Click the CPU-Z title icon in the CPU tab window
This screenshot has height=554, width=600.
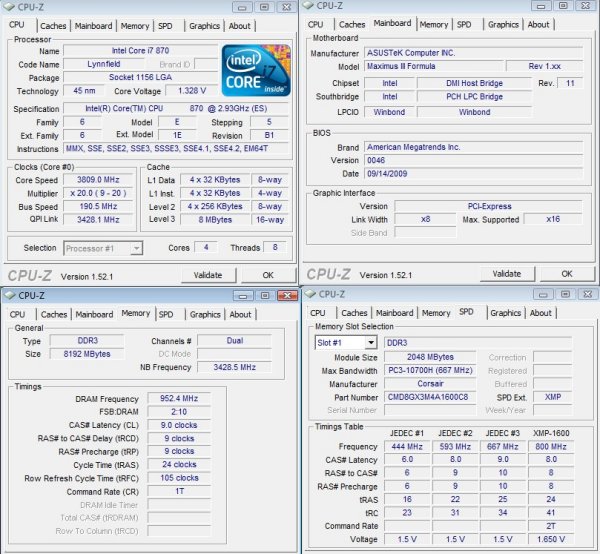tap(9, 7)
